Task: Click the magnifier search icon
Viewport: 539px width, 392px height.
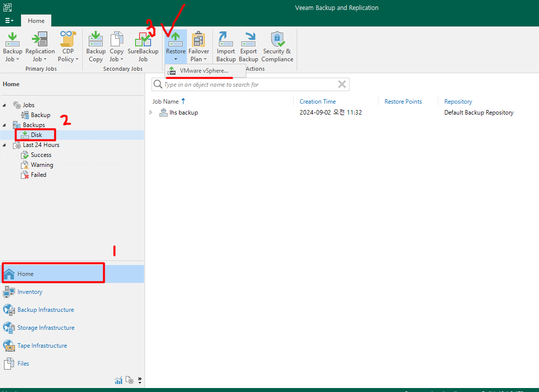Action: (158, 84)
